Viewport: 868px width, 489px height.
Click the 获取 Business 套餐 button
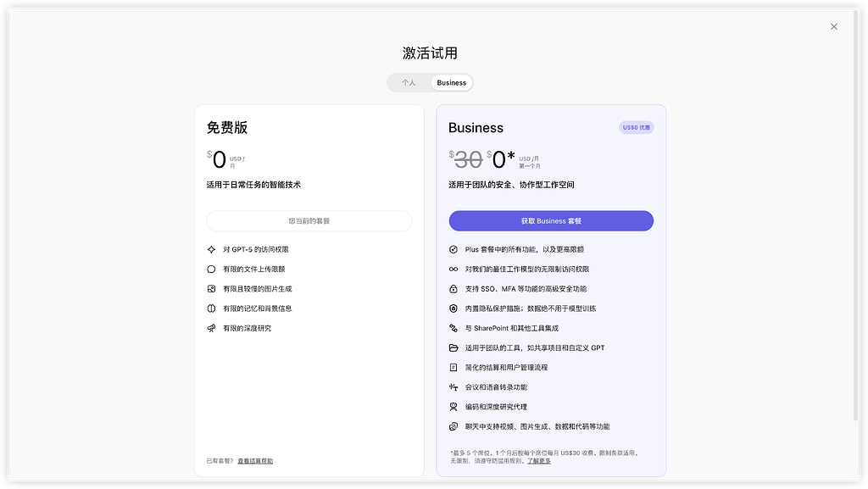(x=551, y=220)
